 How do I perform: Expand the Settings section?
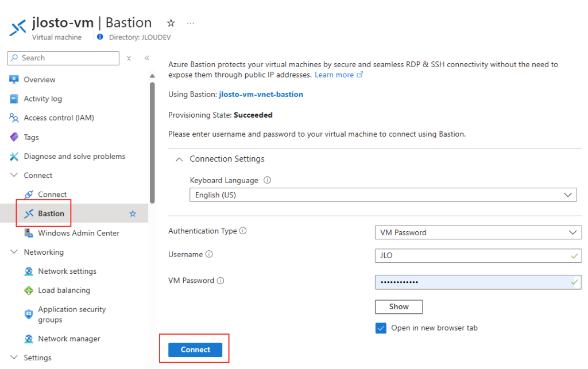[14, 358]
